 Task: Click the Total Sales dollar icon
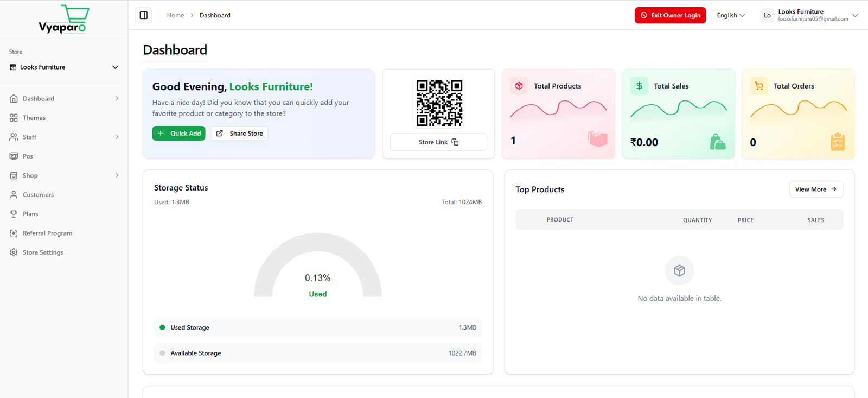click(x=639, y=86)
